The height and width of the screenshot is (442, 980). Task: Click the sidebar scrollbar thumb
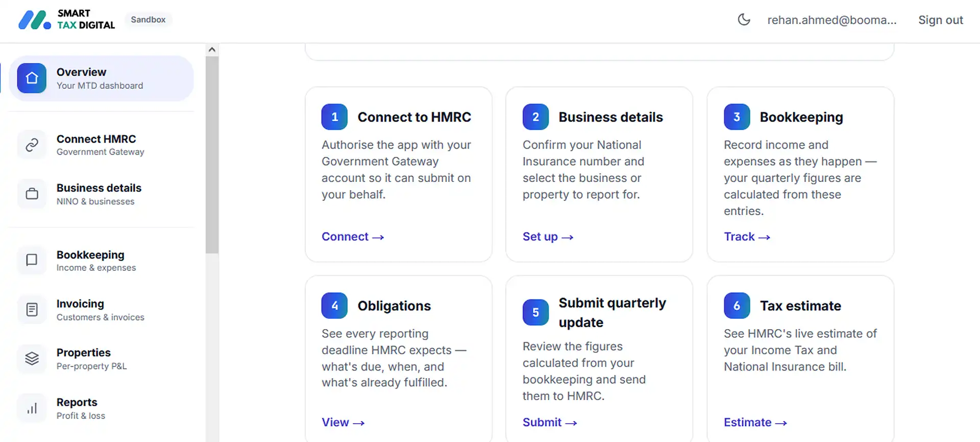(212, 155)
